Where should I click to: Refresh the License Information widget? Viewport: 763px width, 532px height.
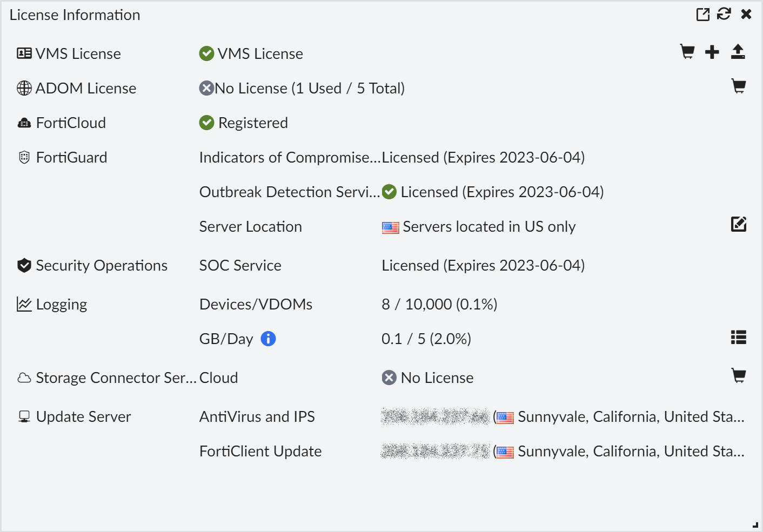pos(724,14)
